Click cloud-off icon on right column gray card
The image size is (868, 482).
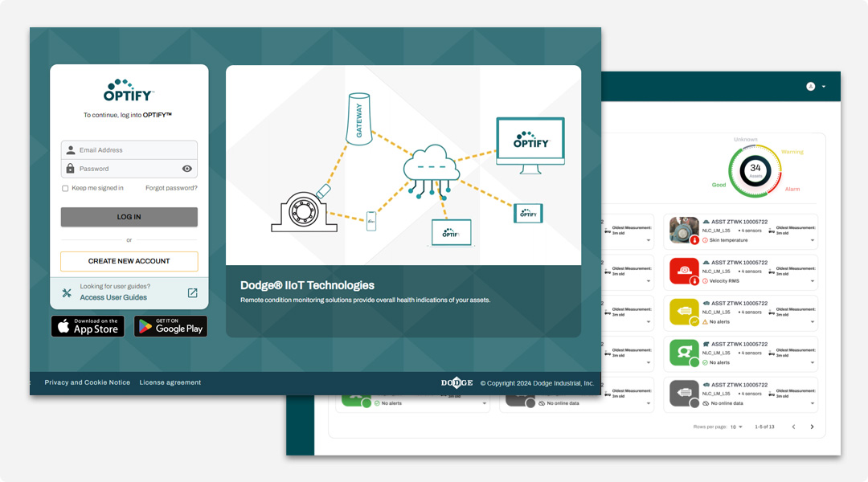click(x=706, y=403)
